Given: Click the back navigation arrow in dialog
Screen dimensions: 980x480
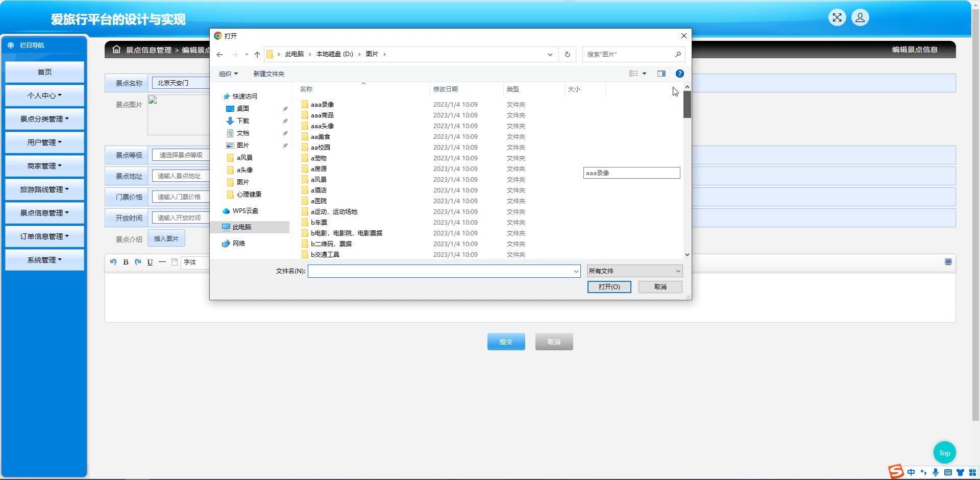Looking at the screenshot, I should (220, 55).
